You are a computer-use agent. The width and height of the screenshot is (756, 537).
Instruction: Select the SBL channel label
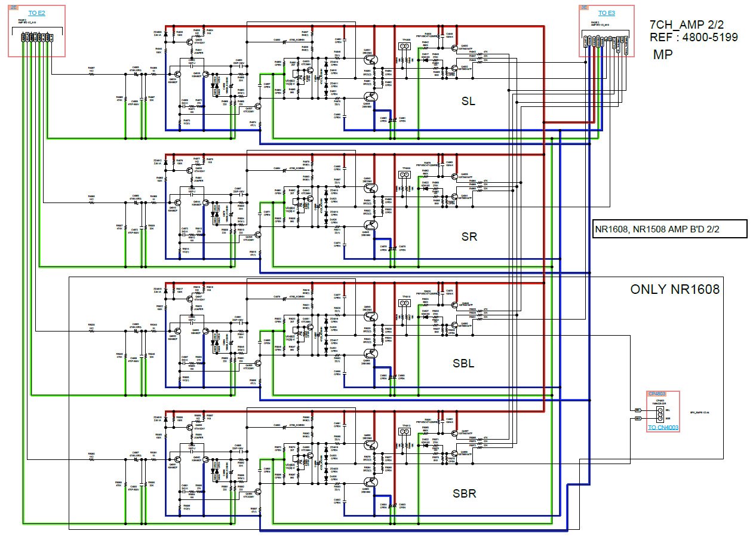coord(463,363)
